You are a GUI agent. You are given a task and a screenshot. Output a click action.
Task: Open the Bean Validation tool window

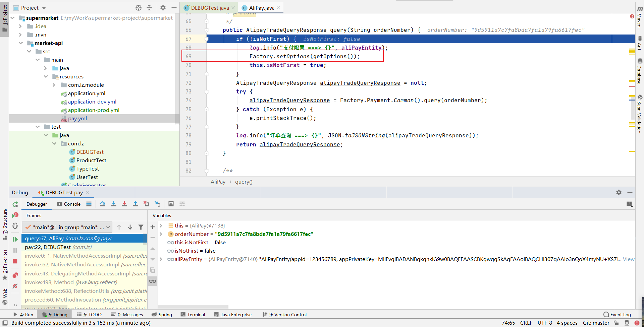click(x=640, y=114)
